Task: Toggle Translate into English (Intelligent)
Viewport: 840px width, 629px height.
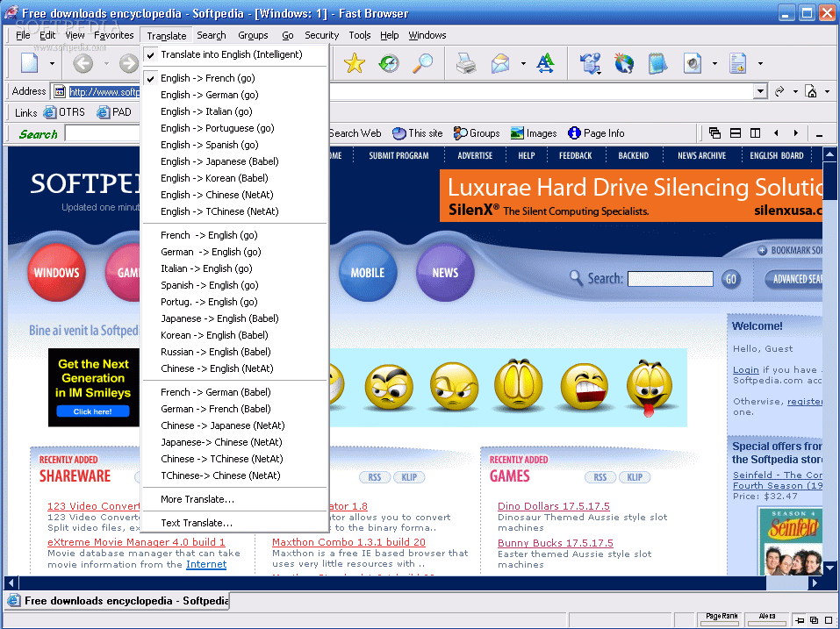Action: [x=231, y=54]
